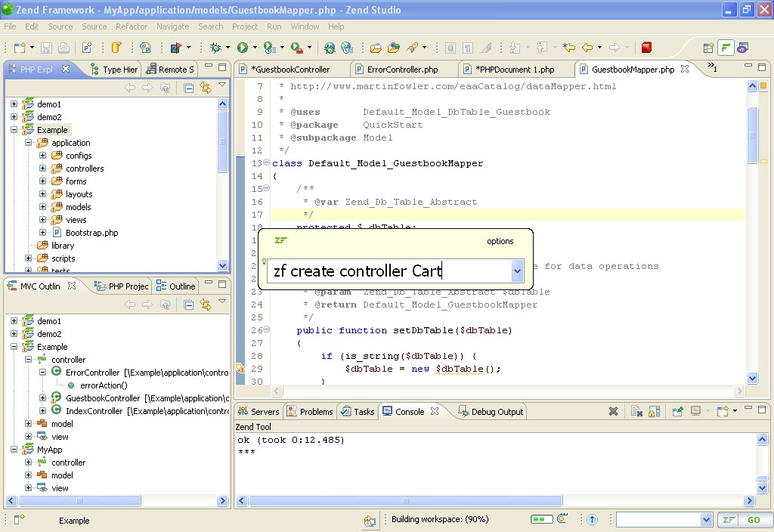Screen dimensions: 774x532
Task: Open the Refactor menu
Action: 132,26
